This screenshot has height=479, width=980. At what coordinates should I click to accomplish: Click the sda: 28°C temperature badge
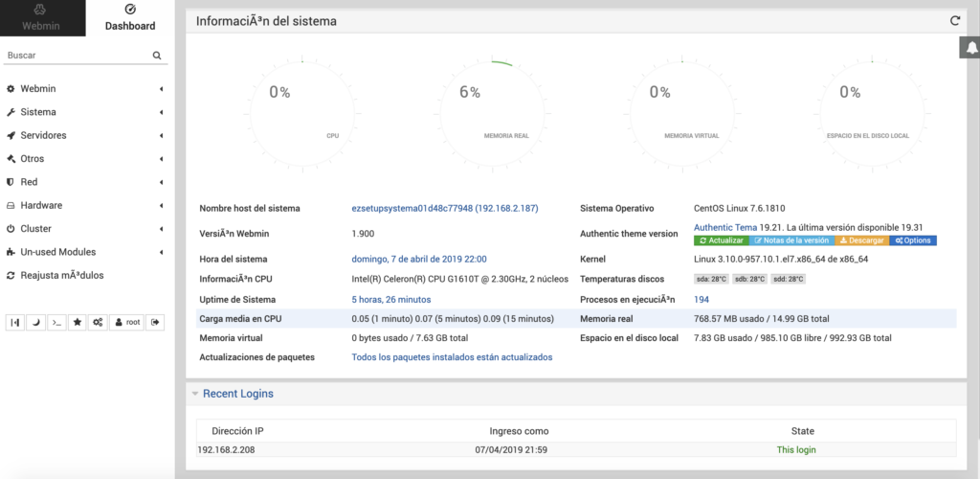712,279
